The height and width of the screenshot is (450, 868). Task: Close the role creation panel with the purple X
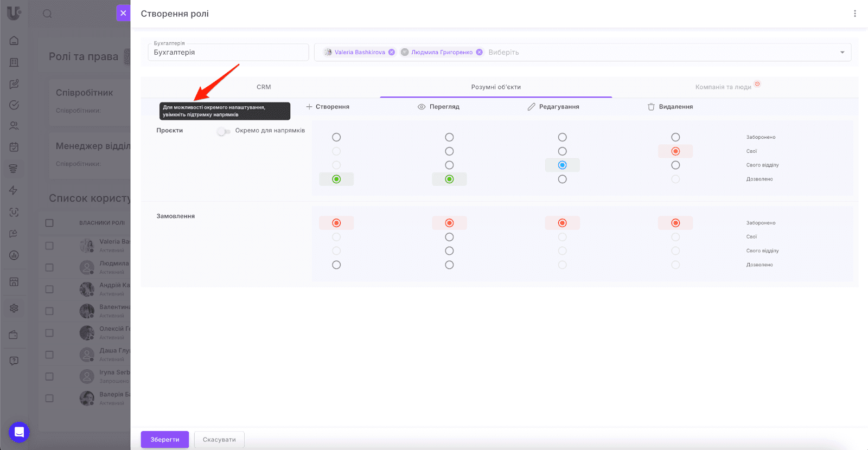pyautogui.click(x=123, y=13)
